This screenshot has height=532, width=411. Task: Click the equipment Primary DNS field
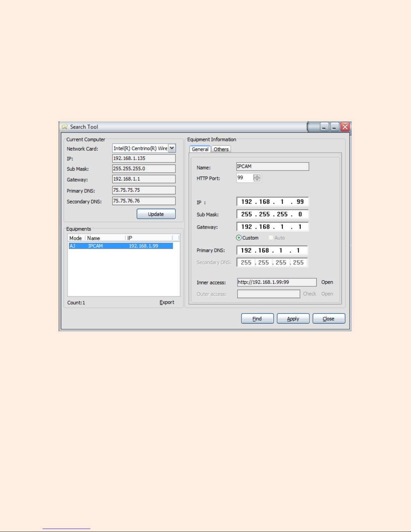click(272, 250)
